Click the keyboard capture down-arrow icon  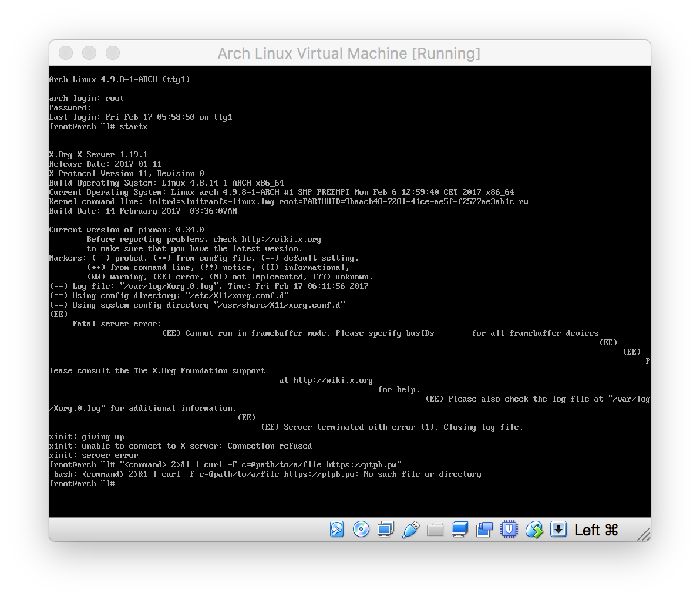(x=558, y=530)
